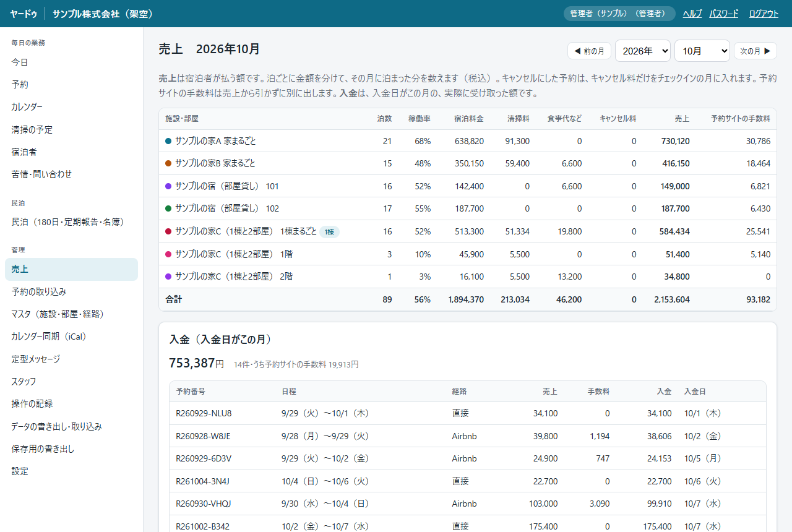
Task: Click reservation number R261002-B342
Action: click(x=203, y=526)
